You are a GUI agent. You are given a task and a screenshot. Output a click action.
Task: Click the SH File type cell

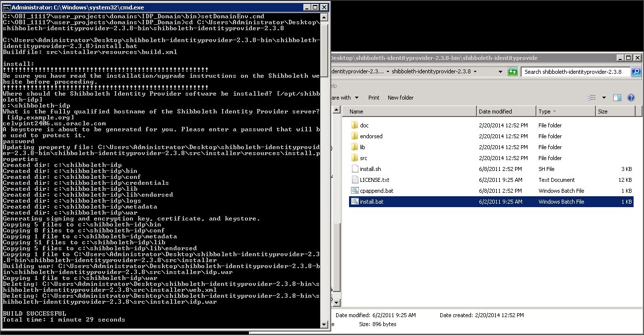546,169
